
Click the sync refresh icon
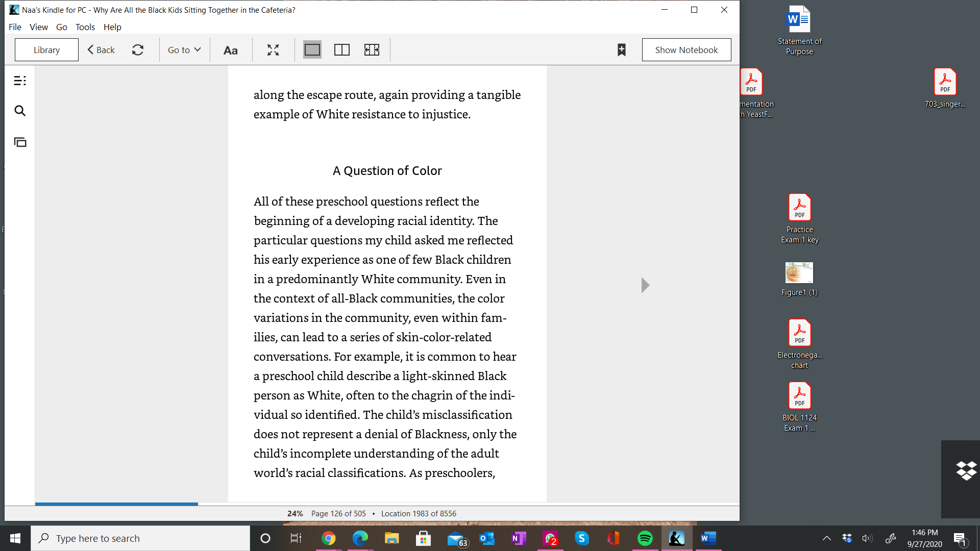tap(138, 50)
